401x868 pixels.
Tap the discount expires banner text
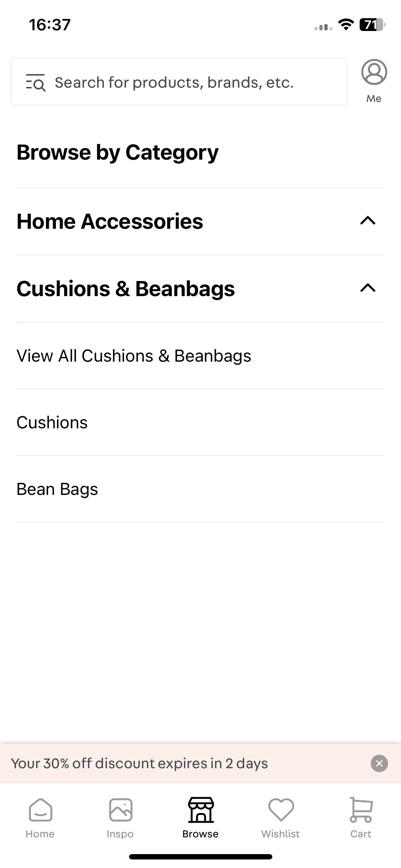tap(139, 764)
